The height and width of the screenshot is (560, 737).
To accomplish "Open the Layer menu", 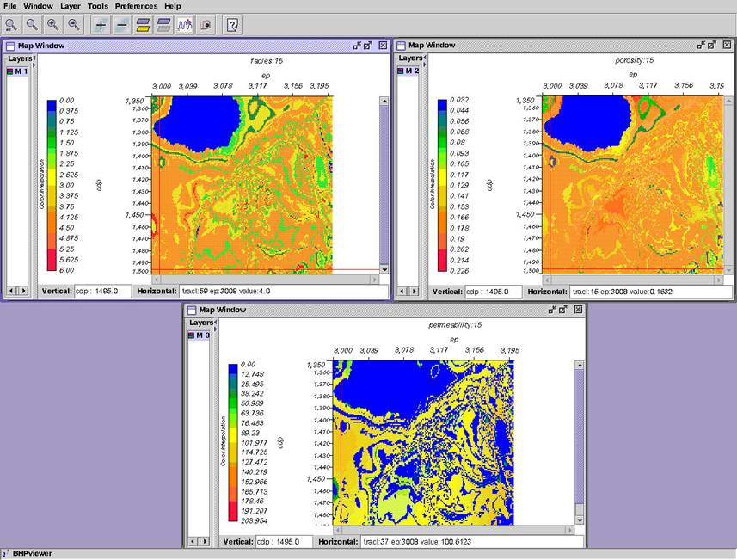I will 70,6.
